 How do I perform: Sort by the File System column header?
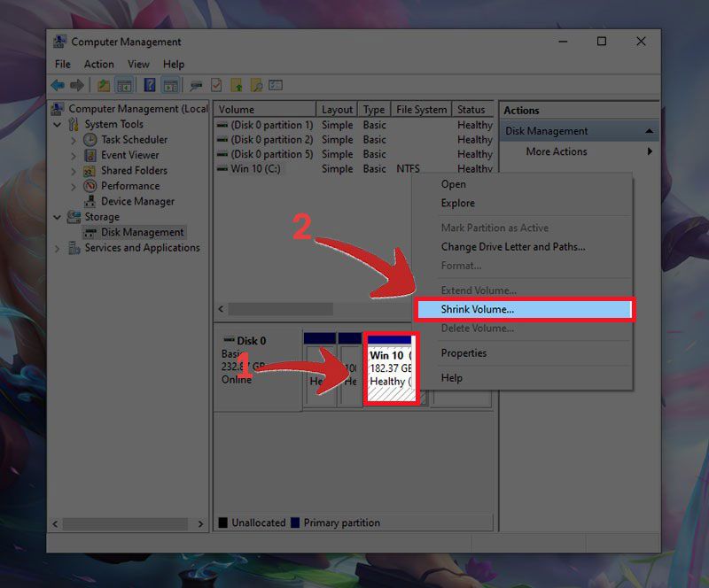[421, 110]
